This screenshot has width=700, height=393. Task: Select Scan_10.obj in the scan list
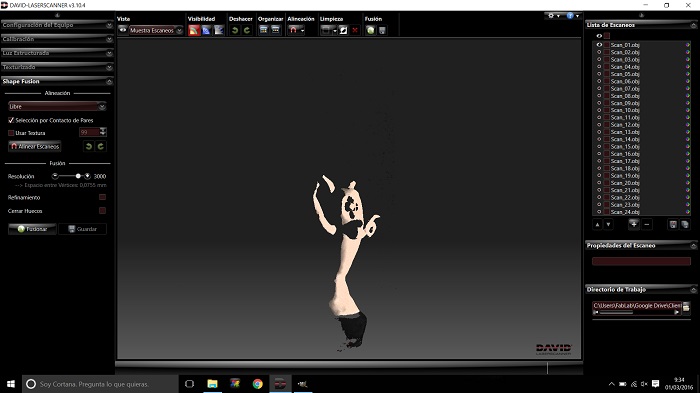pyautogui.click(x=625, y=110)
